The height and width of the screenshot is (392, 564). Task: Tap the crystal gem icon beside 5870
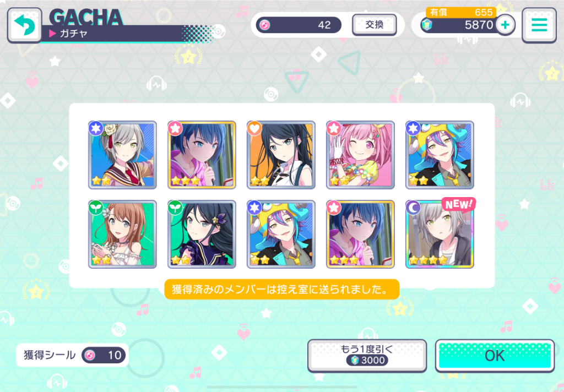click(426, 25)
